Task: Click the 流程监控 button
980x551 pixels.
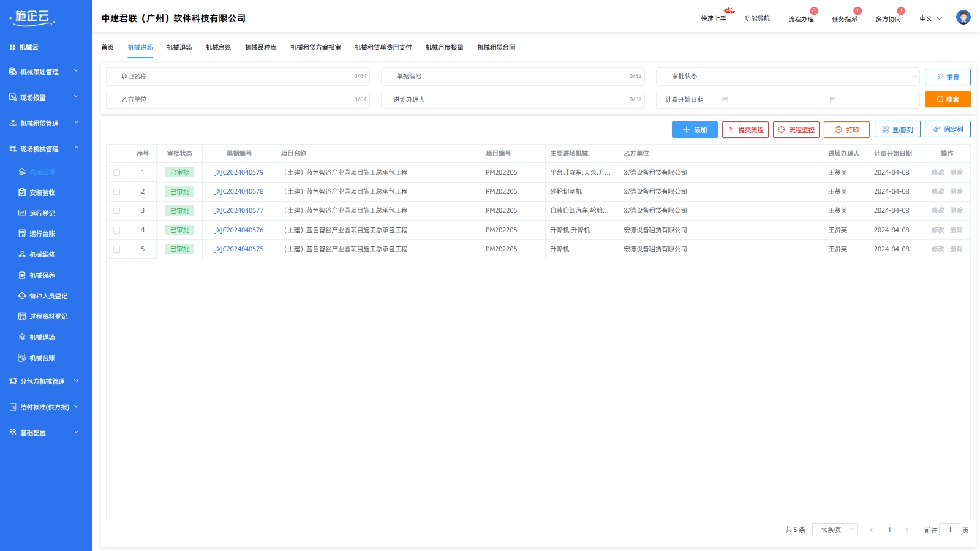Action: tap(796, 130)
